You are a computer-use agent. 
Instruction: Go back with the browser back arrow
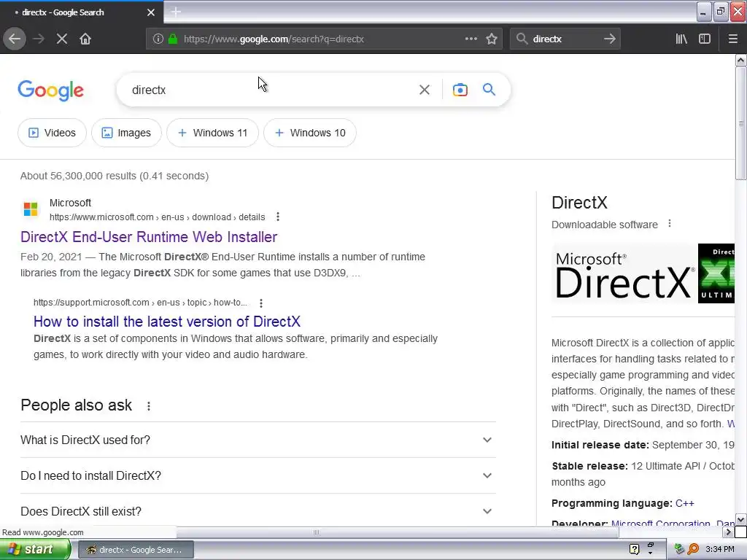click(15, 39)
